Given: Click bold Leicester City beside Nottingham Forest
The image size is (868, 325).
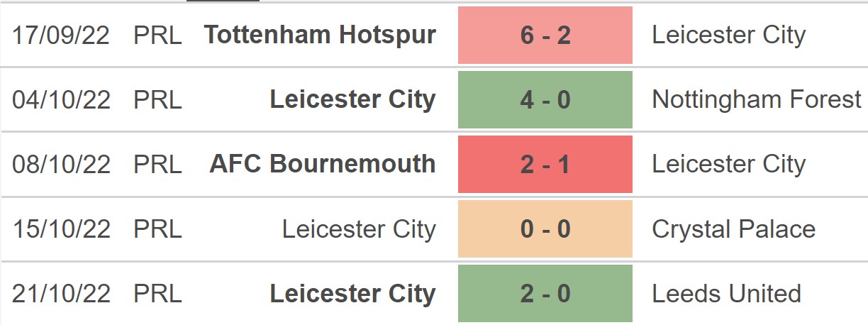Looking at the screenshot, I should coord(352,99).
